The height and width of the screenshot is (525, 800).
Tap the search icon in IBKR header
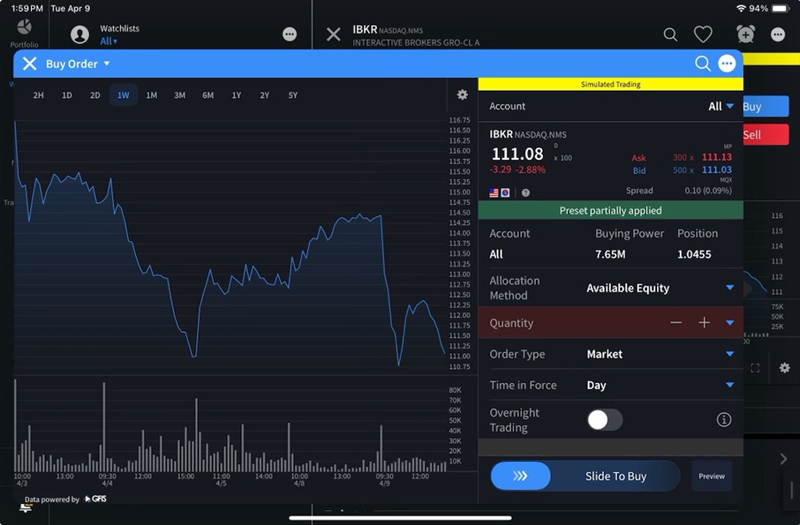670,35
